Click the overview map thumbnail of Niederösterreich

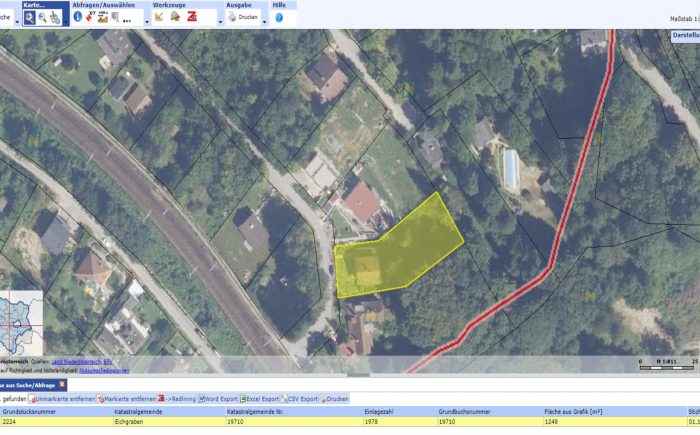(21, 322)
